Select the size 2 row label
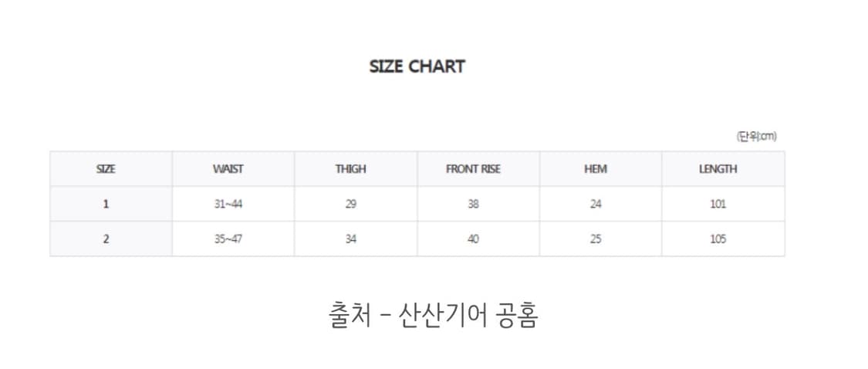 pyautogui.click(x=106, y=239)
